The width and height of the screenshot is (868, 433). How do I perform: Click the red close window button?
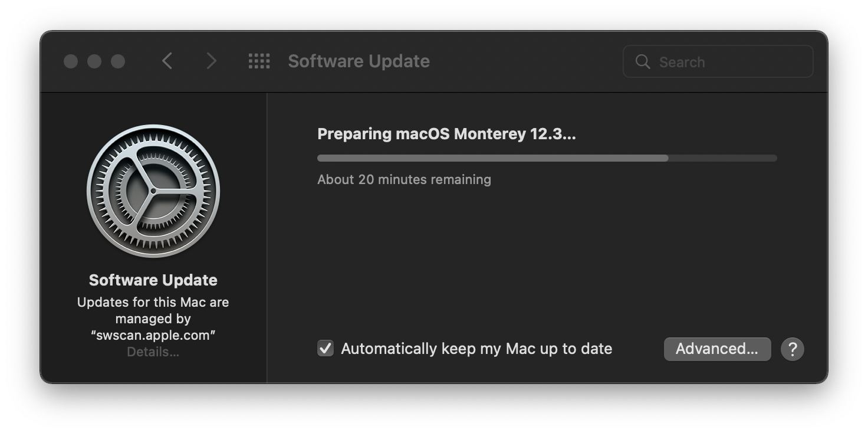point(70,61)
